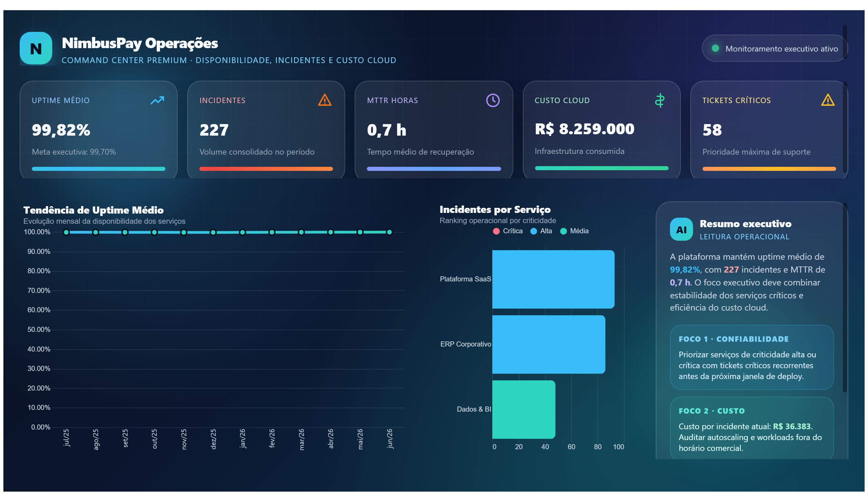
Task: Select the ago/25 uptime data point
Action: pos(96,233)
